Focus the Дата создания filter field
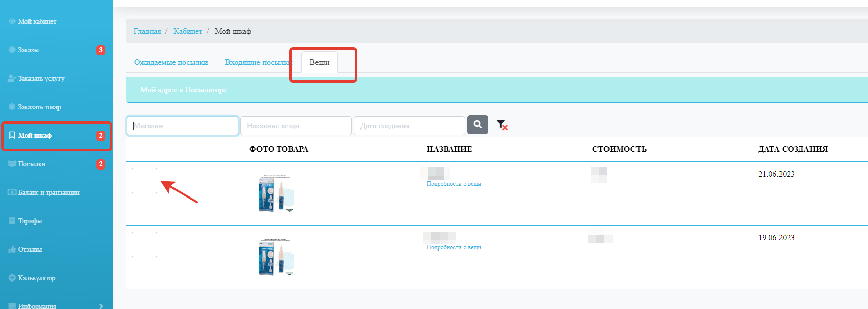 409,126
